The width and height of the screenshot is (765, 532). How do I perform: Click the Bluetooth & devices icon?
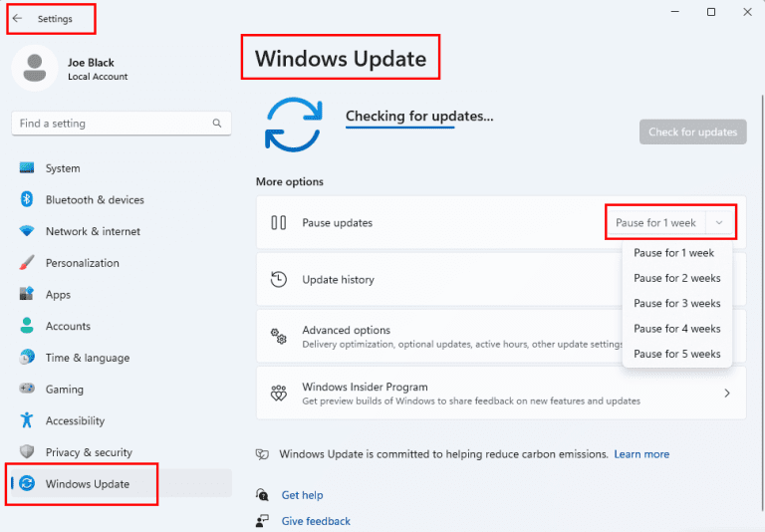(x=27, y=199)
